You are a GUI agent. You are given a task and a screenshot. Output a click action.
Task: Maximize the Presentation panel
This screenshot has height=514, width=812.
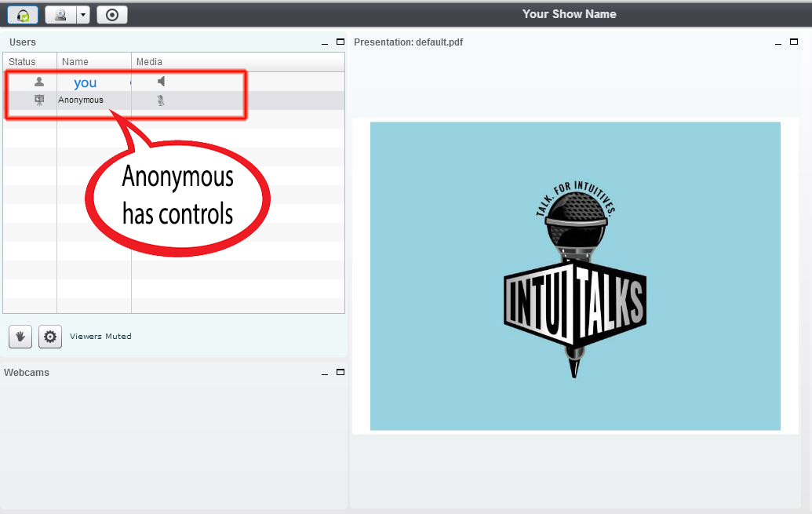coord(794,42)
